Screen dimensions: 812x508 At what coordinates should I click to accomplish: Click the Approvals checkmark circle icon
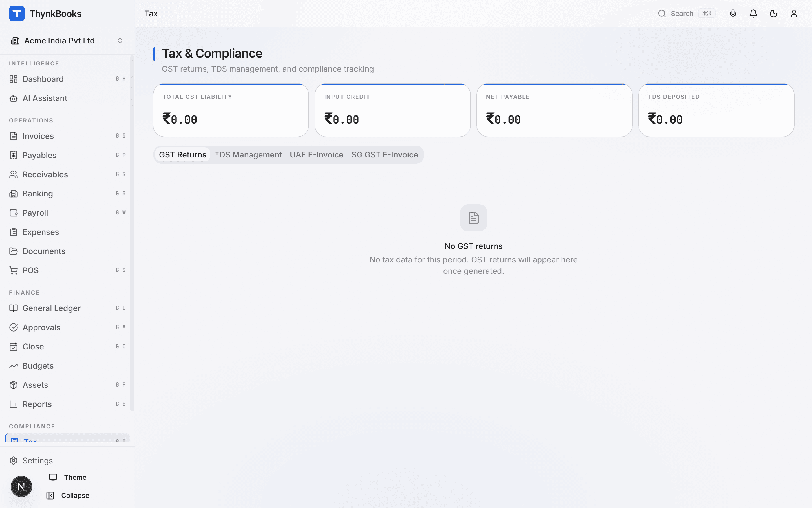(x=14, y=327)
